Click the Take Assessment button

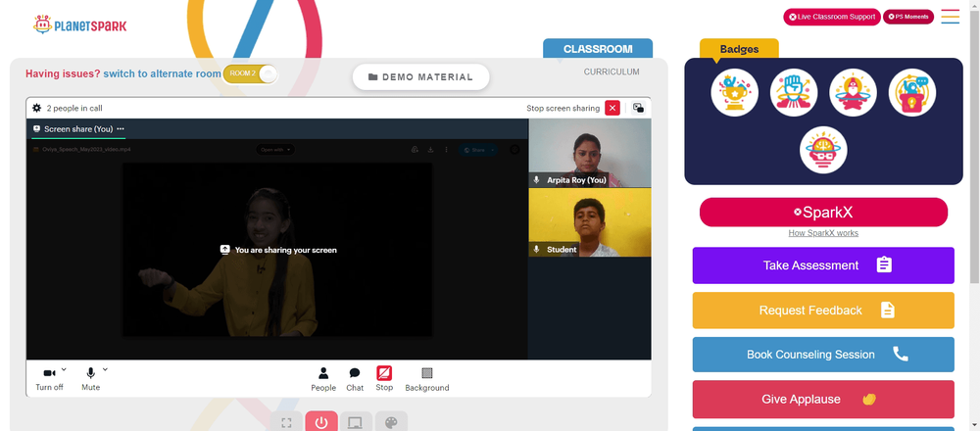click(x=823, y=265)
